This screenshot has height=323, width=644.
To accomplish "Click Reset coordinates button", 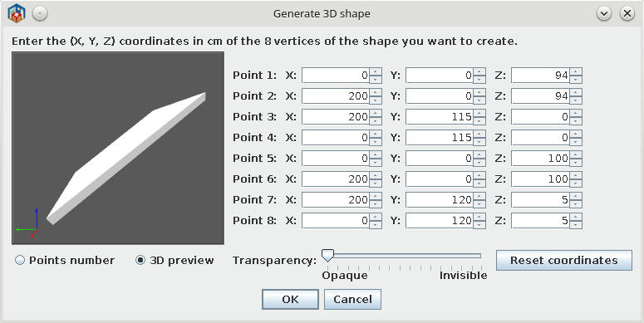I will tap(564, 260).
